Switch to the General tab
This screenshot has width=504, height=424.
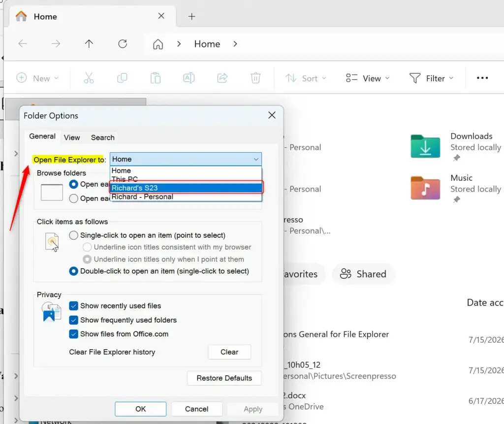[x=42, y=136]
